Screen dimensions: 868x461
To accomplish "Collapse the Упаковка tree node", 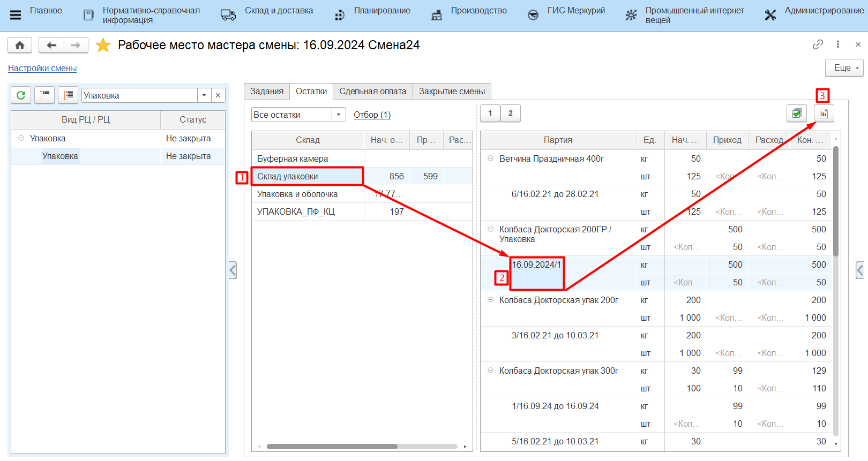I will 21,138.
